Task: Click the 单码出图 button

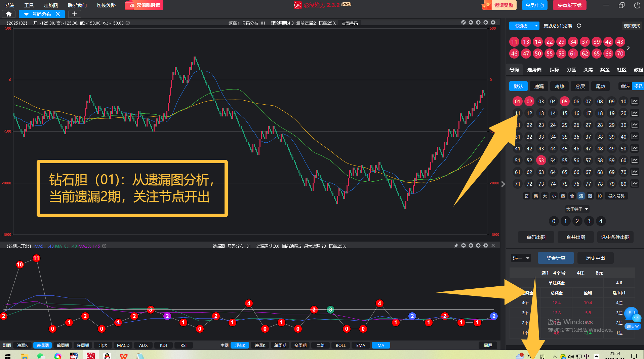Action: point(536,237)
